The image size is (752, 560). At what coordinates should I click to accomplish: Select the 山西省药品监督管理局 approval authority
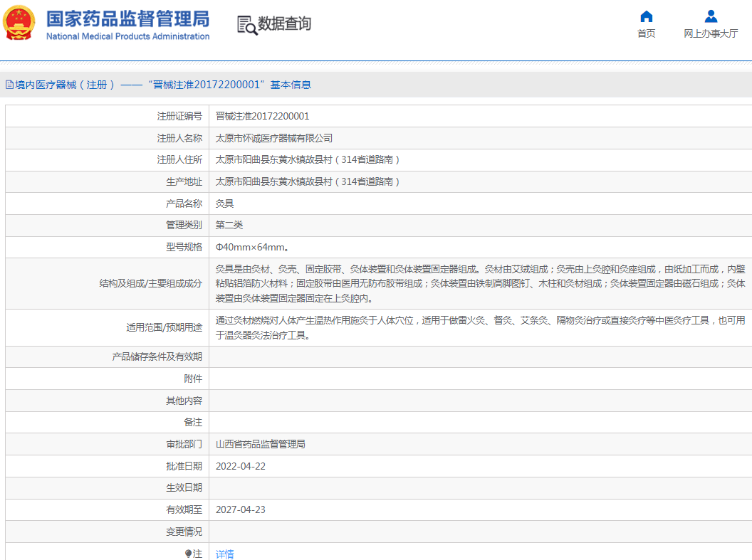coord(261,444)
